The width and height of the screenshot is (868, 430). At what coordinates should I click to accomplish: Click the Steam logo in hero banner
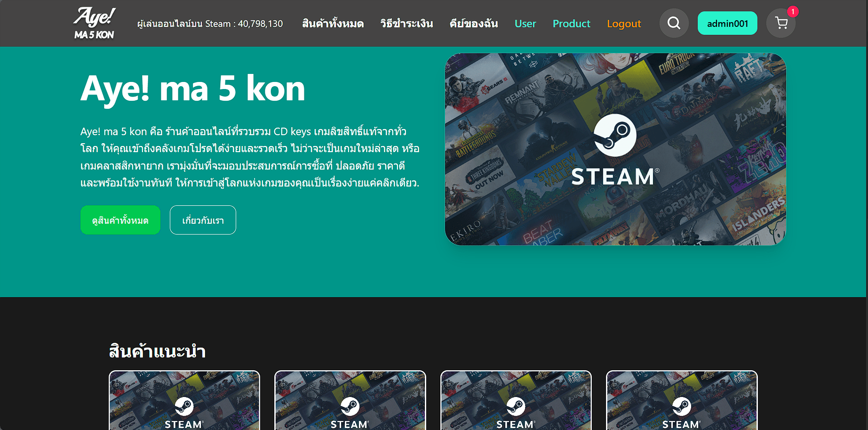coord(615,135)
